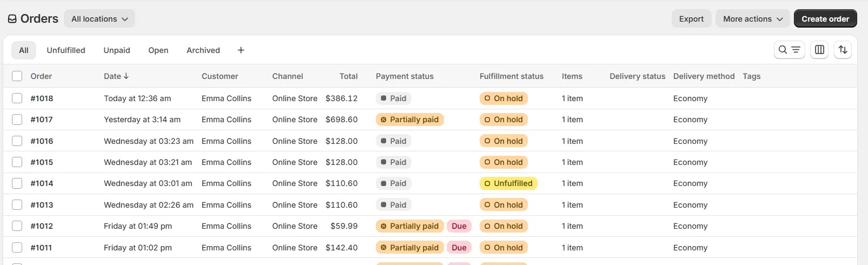Click the Payment status column header
This screenshot has width=868, height=265.
pos(405,76)
